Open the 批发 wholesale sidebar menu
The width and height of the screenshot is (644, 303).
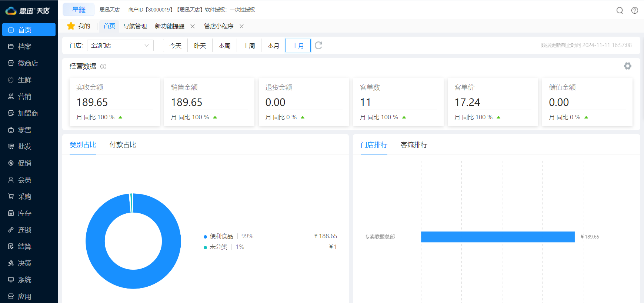coord(29,146)
